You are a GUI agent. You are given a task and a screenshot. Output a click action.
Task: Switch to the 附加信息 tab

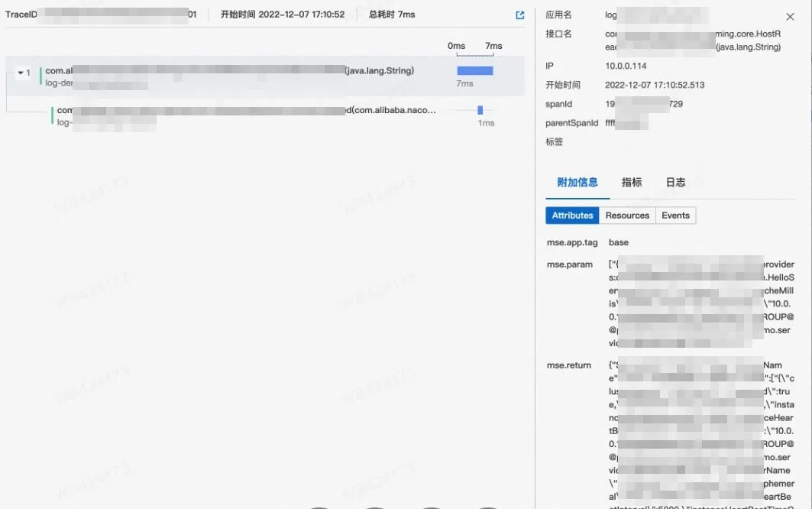pos(577,183)
